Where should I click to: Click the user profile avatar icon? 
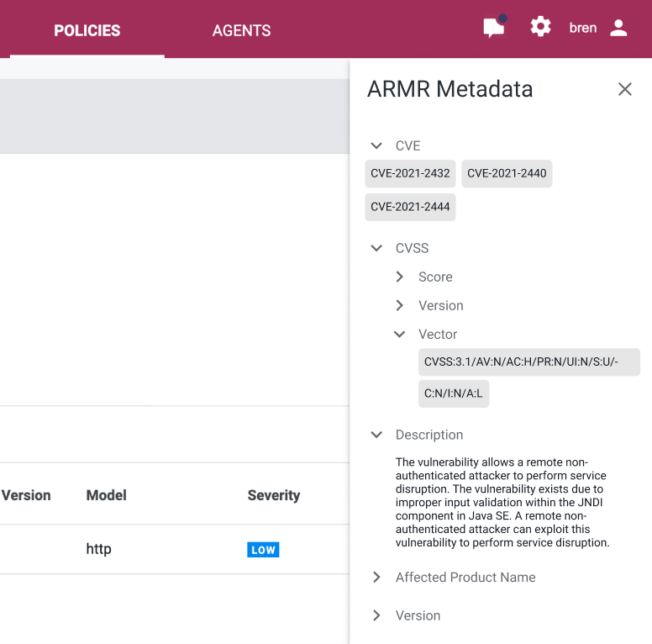coord(618,28)
